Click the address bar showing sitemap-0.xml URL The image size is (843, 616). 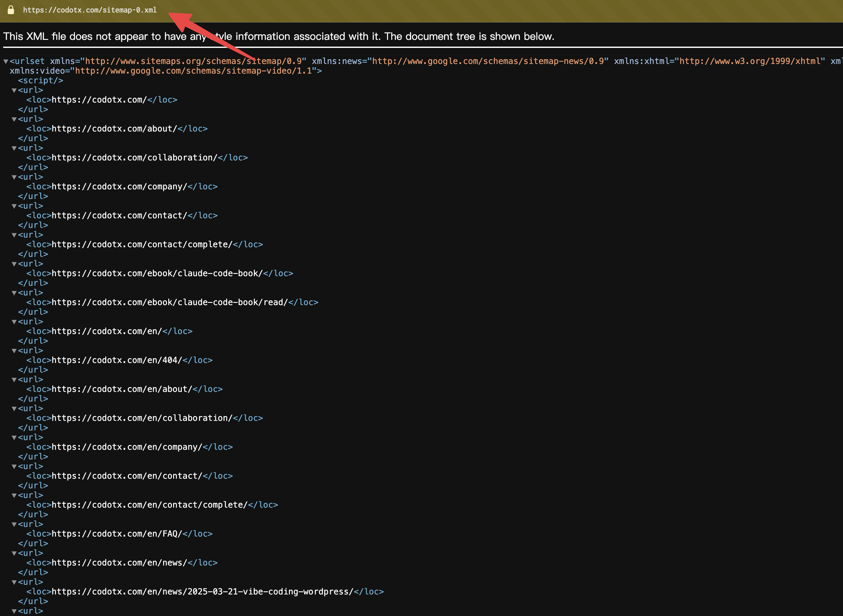tap(89, 10)
